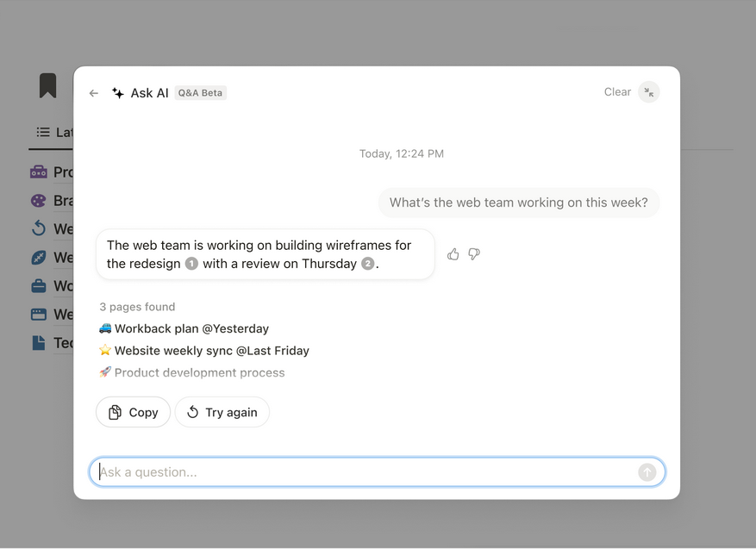Open the Website weekly sync @Last Friday page
The image size is (756, 549).
click(204, 351)
